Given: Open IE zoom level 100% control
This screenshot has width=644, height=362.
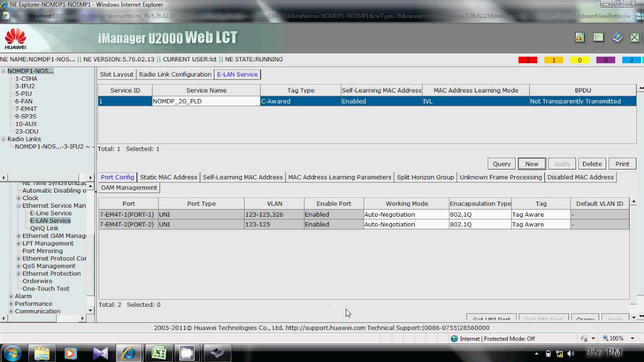Looking at the screenshot, I should [x=616, y=338].
